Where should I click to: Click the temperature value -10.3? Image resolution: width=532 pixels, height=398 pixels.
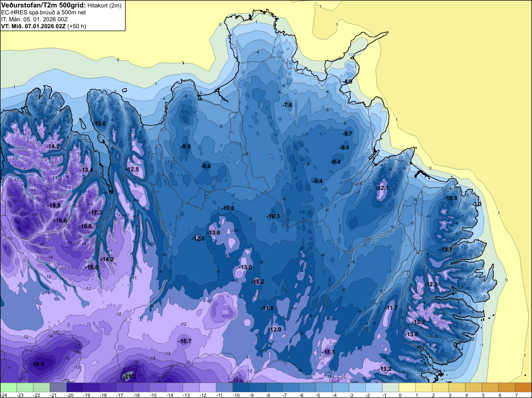(x=273, y=216)
